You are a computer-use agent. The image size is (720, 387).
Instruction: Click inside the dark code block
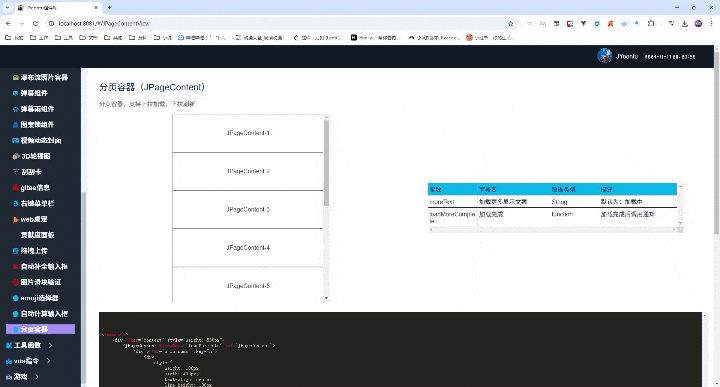tap(400, 349)
